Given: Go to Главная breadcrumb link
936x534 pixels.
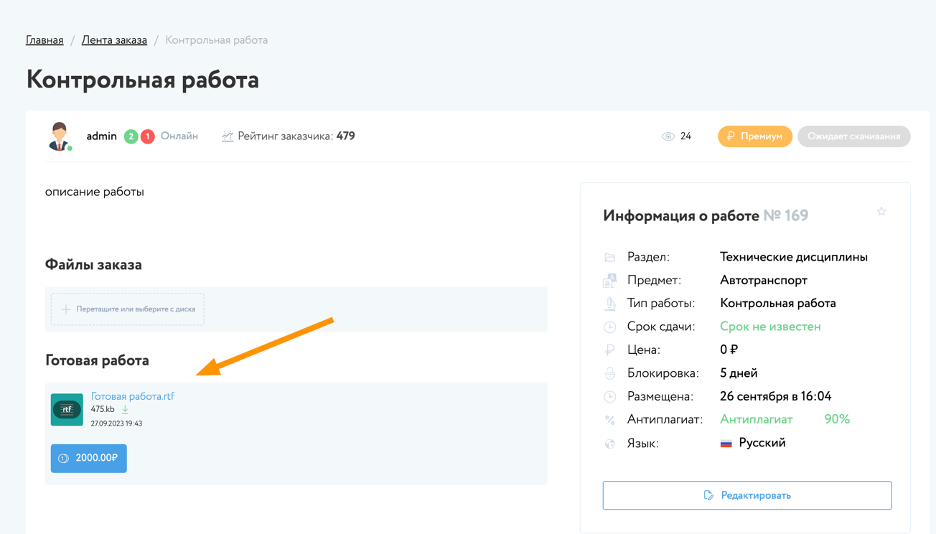Looking at the screenshot, I should [45, 40].
